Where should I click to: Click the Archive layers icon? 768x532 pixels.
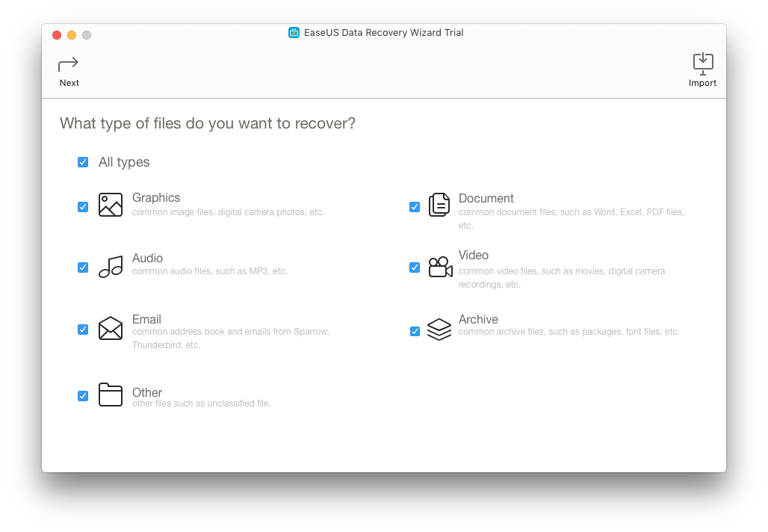click(x=441, y=328)
